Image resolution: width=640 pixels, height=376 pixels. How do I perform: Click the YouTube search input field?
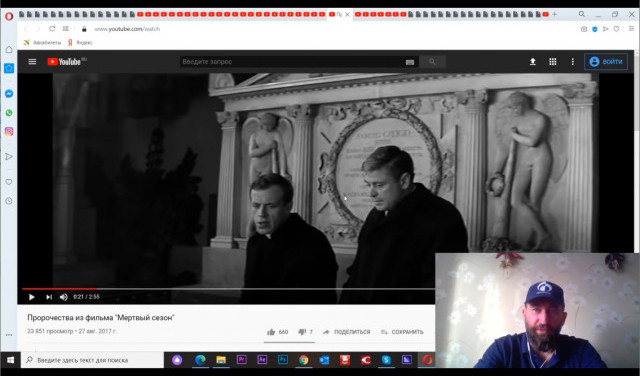(x=292, y=62)
